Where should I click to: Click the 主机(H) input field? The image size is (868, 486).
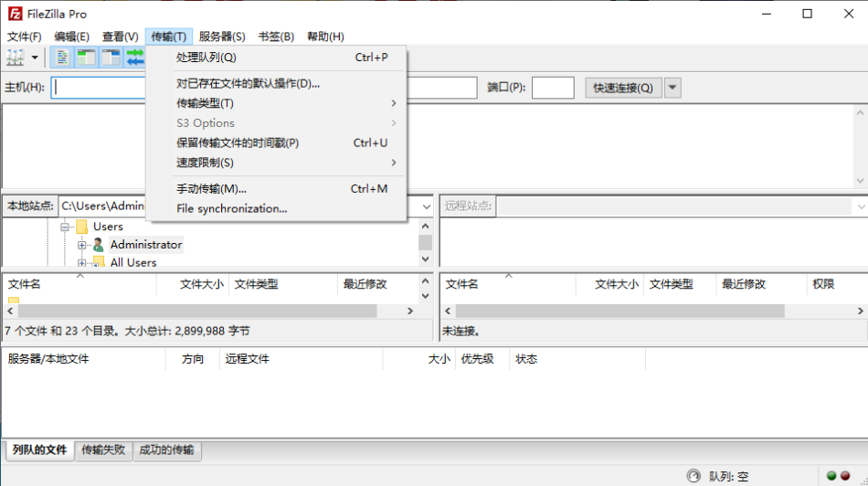(99, 88)
